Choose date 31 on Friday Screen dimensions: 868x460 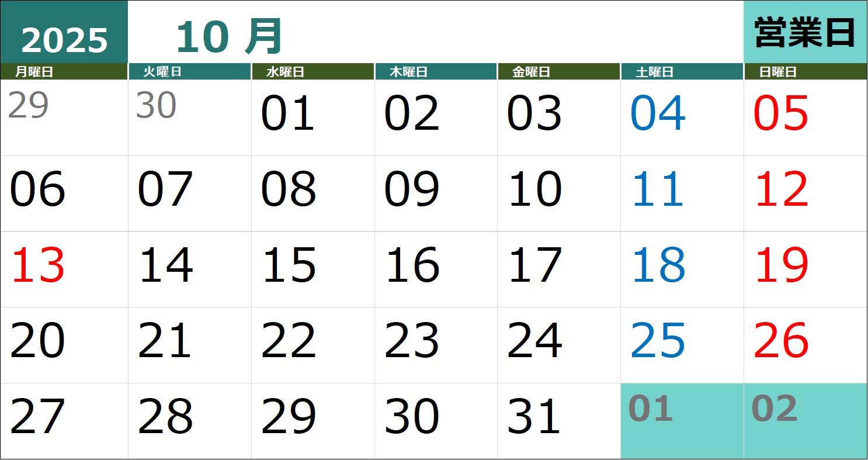click(x=534, y=417)
